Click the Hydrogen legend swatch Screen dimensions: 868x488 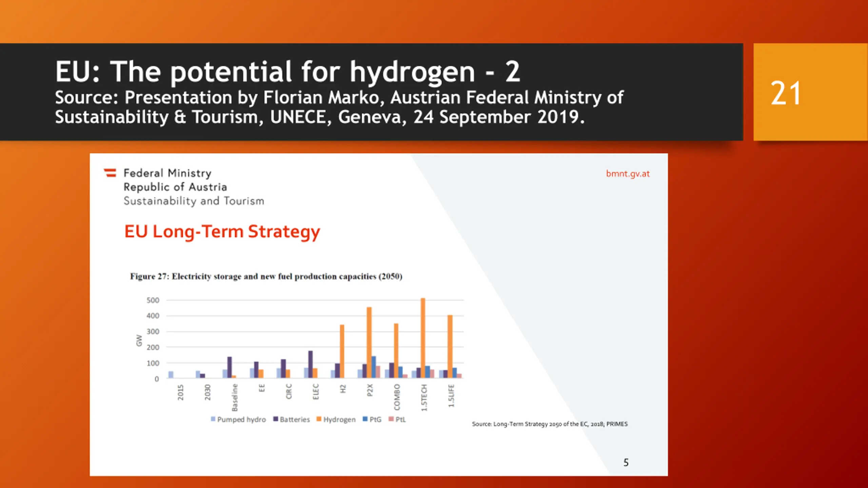pos(319,419)
